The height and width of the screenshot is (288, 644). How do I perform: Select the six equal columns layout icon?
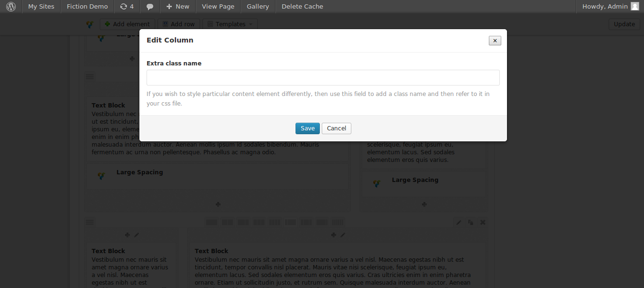coord(338,222)
